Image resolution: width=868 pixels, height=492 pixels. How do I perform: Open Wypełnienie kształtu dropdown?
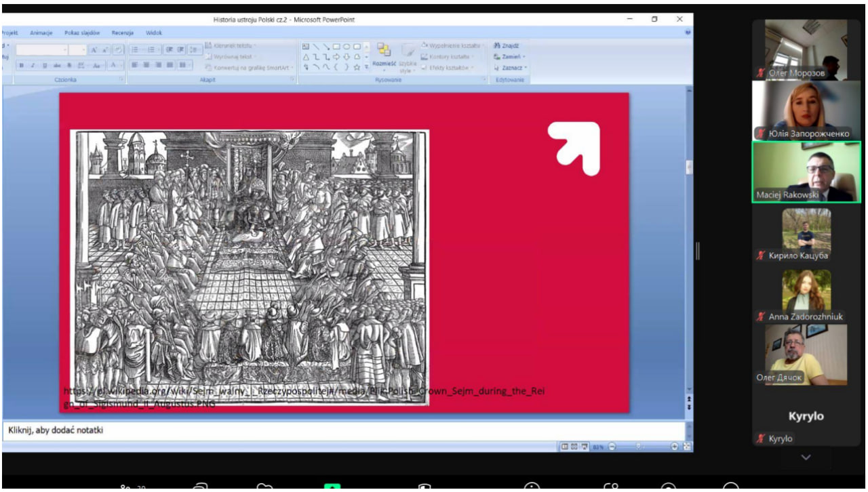(454, 45)
